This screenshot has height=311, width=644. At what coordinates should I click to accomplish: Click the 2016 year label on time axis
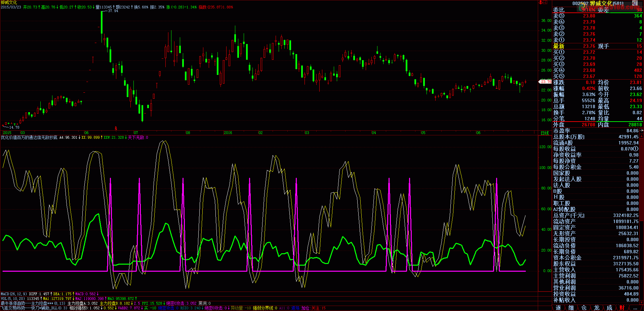click(x=228, y=133)
